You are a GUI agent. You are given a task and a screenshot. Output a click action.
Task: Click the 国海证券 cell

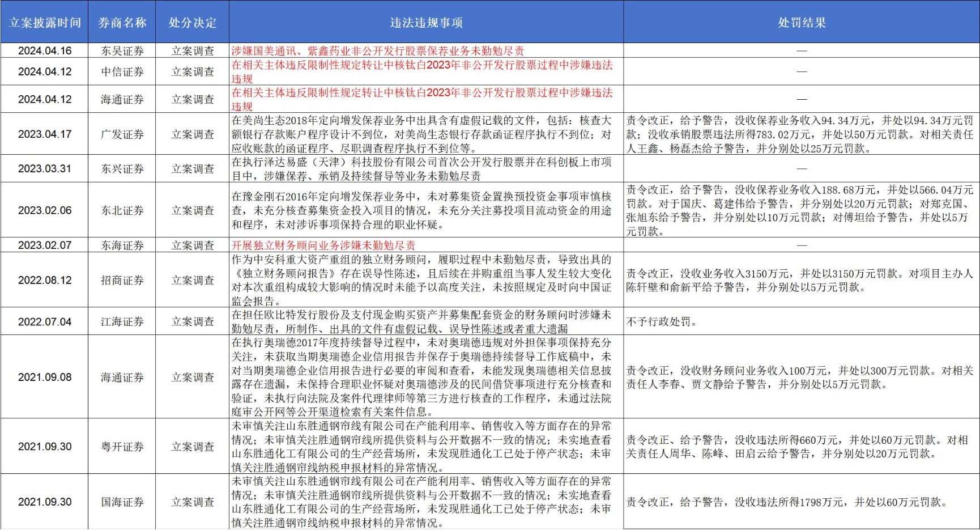(x=122, y=502)
